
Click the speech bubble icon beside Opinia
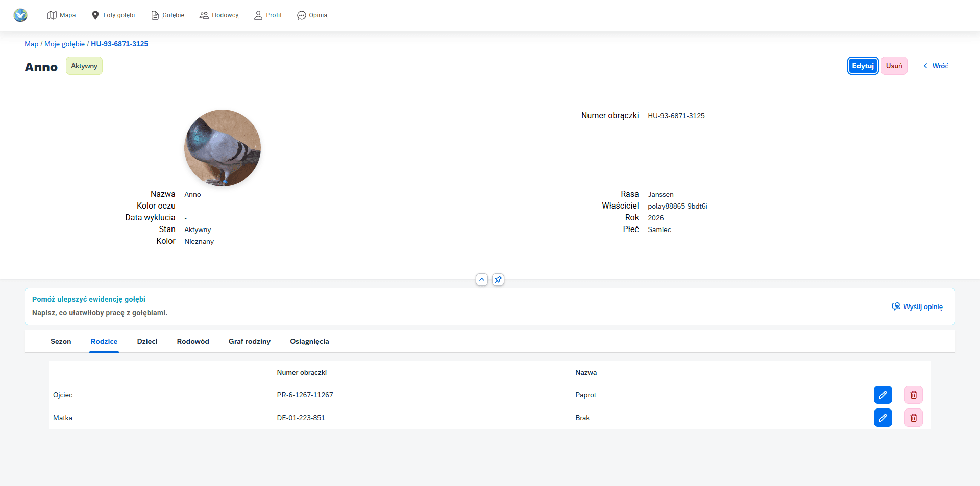pos(301,15)
